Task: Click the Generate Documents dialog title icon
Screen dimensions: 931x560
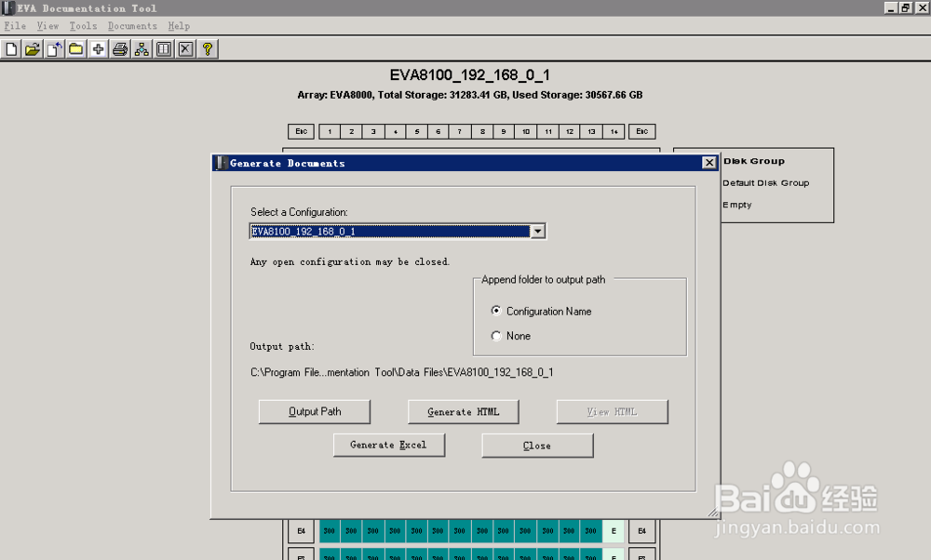Action: (x=222, y=163)
